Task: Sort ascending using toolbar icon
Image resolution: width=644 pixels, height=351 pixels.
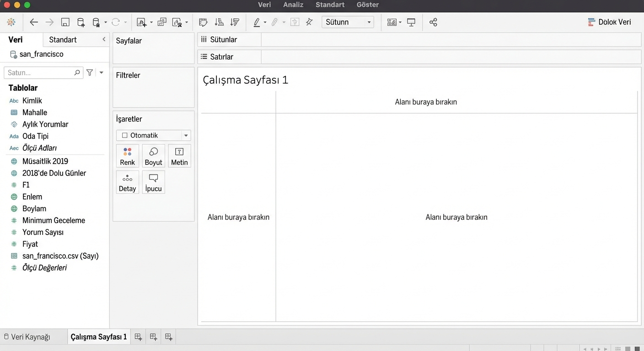Action: tap(219, 22)
